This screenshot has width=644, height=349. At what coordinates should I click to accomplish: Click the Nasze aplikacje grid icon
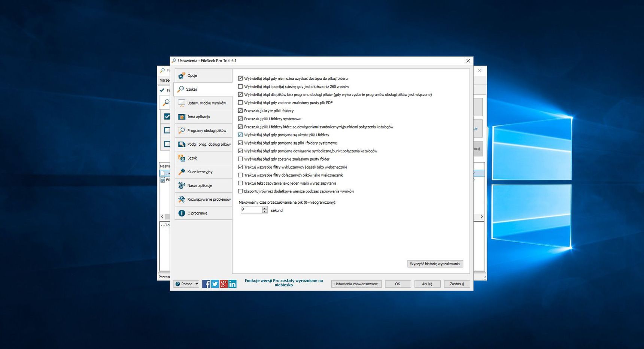(182, 185)
